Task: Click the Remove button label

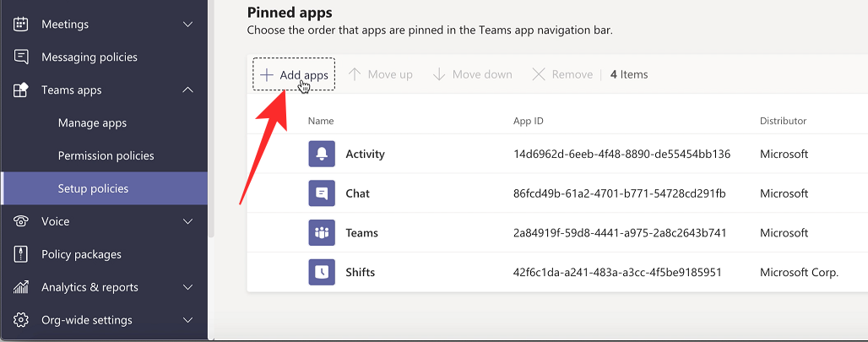Action: tap(572, 74)
